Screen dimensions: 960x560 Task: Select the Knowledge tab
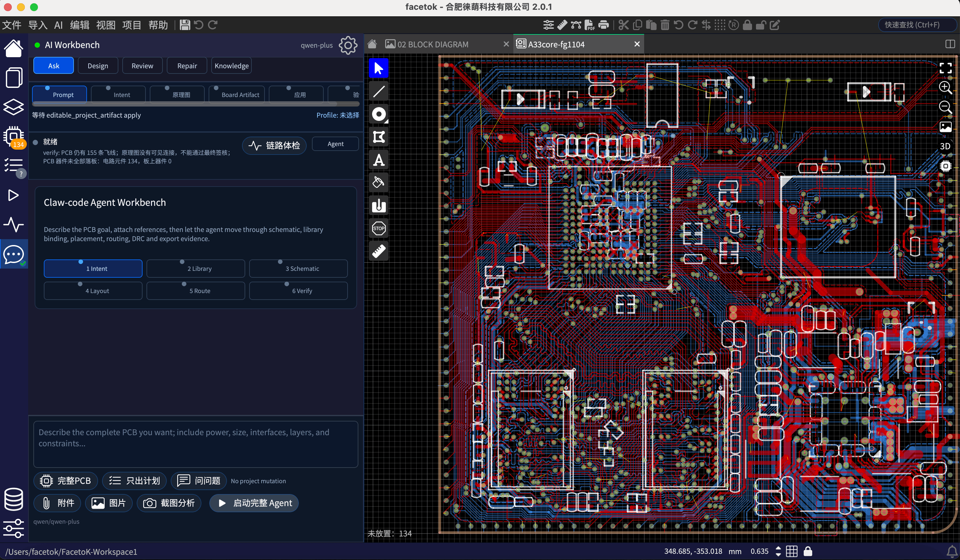[x=231, y=66]
